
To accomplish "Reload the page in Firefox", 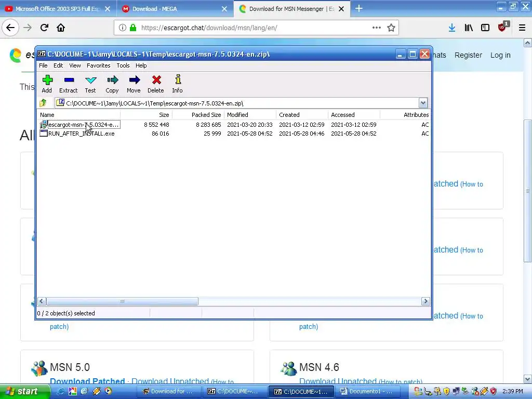I will pos(44,28).
